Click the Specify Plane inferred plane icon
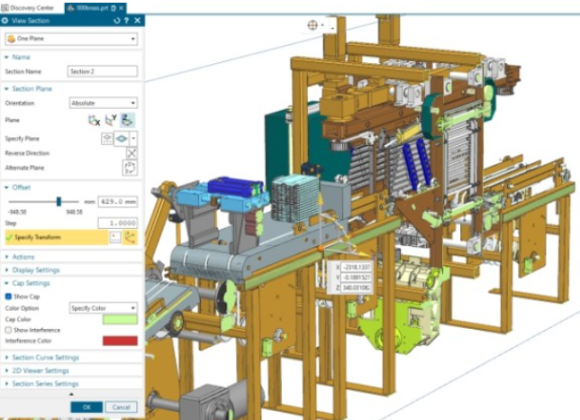The image size is (580, 420). (x=121, y=139)
